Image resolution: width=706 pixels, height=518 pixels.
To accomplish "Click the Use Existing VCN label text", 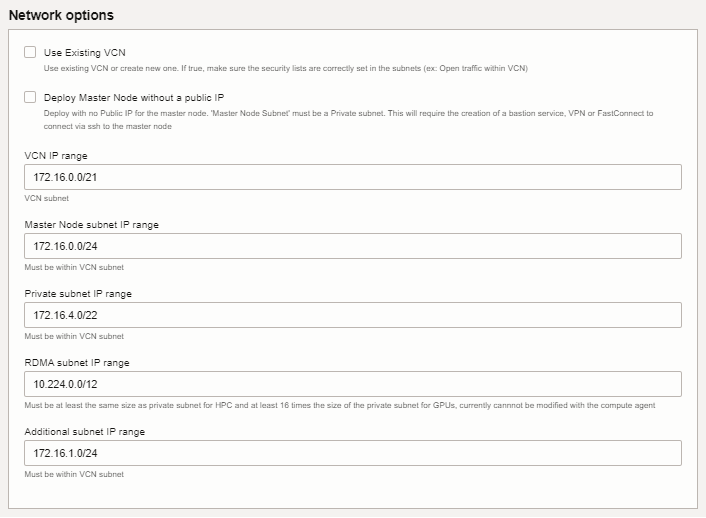I will click(x=85, y=53).
